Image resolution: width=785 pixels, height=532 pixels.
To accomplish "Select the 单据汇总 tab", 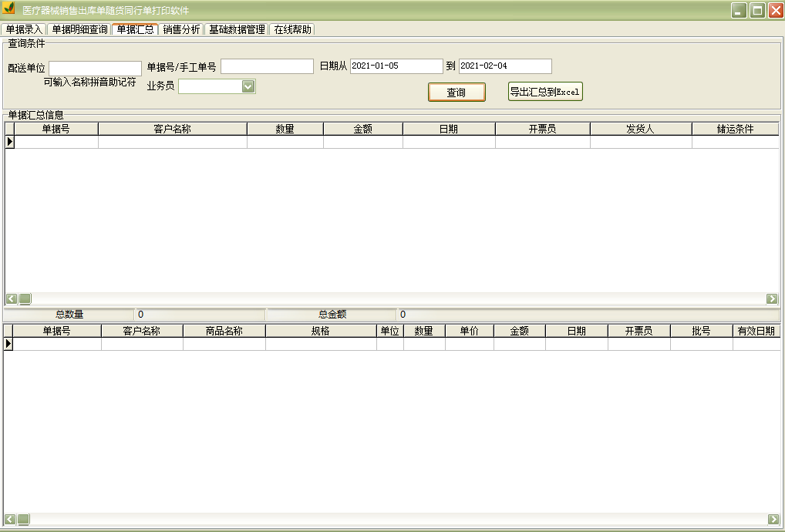I will [x=135, y=29].
